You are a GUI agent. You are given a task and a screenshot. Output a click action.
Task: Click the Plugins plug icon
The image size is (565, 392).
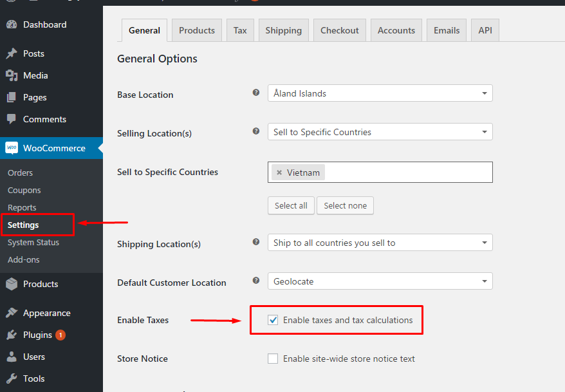click(12, 335)
